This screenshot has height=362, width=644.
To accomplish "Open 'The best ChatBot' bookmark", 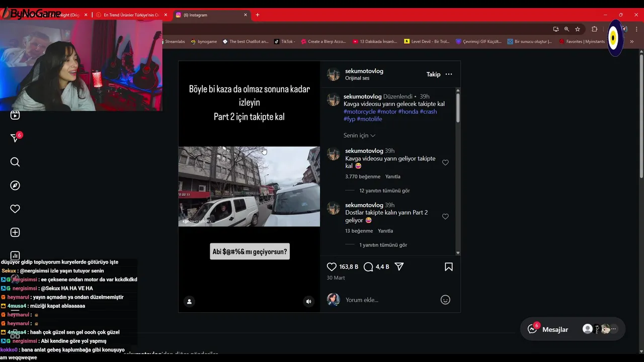I will pos(246,42).
